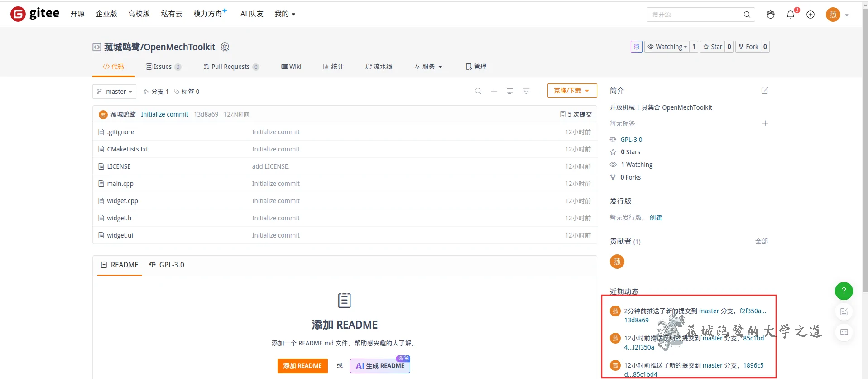Add a tag with plus icon
This screenshot has width=868, height=379.
[x=765, y=123]
